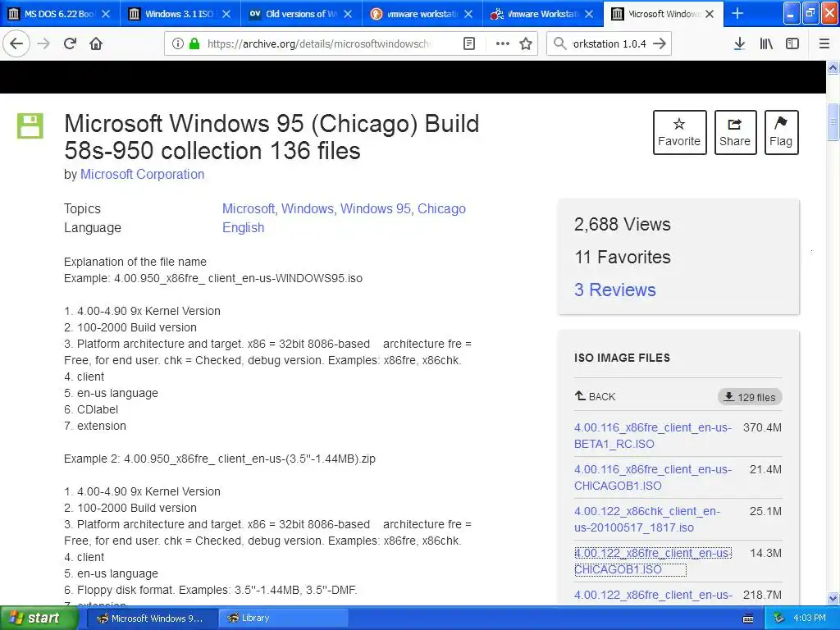Download 4.00.116 BETA1_RC.ISO file
Screen dimensions: 840x630
pos(652,436)
